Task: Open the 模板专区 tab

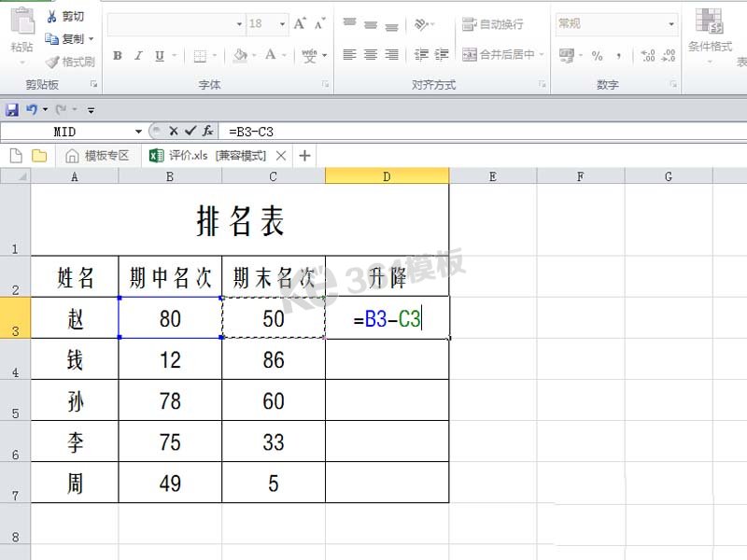Action: 108,155
